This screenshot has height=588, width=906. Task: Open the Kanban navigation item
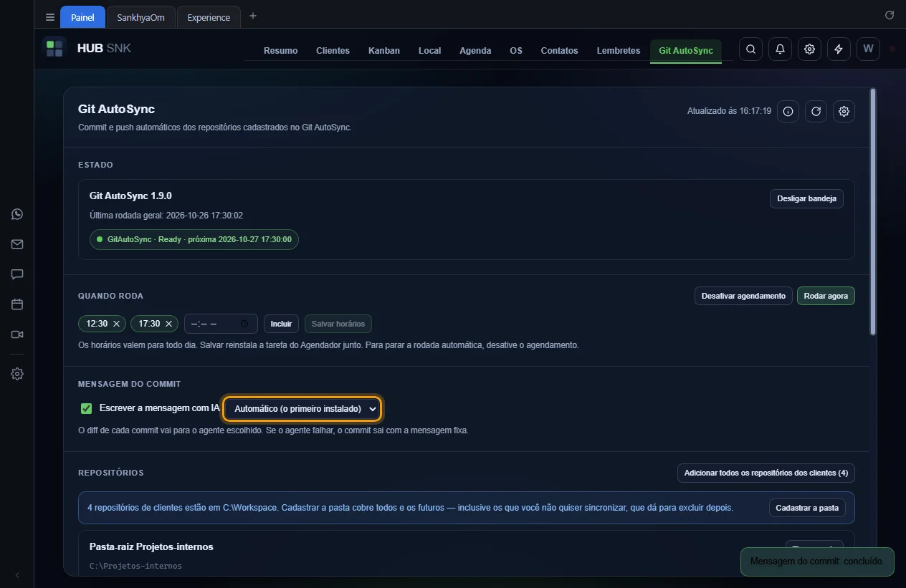coord(384,51)
